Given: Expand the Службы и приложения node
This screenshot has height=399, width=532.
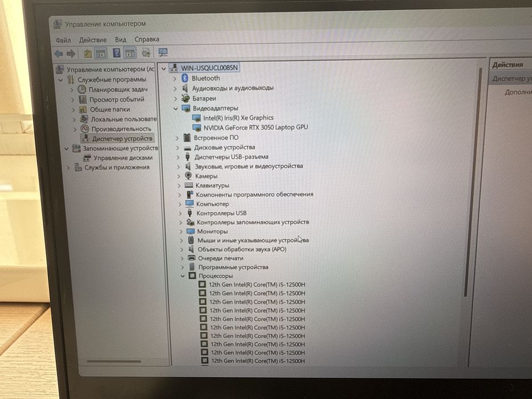Looking at the screenshot, I should pyautogui.click(x=68, y=168).
